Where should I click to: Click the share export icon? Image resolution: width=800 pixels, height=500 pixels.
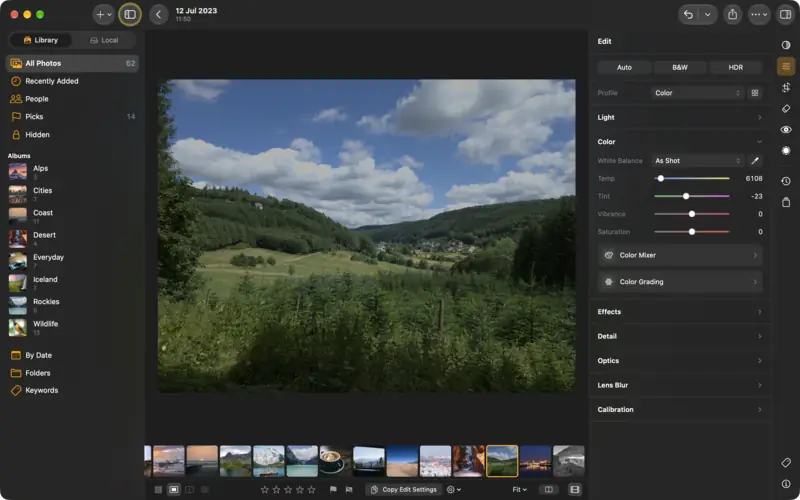coord(733,15)
